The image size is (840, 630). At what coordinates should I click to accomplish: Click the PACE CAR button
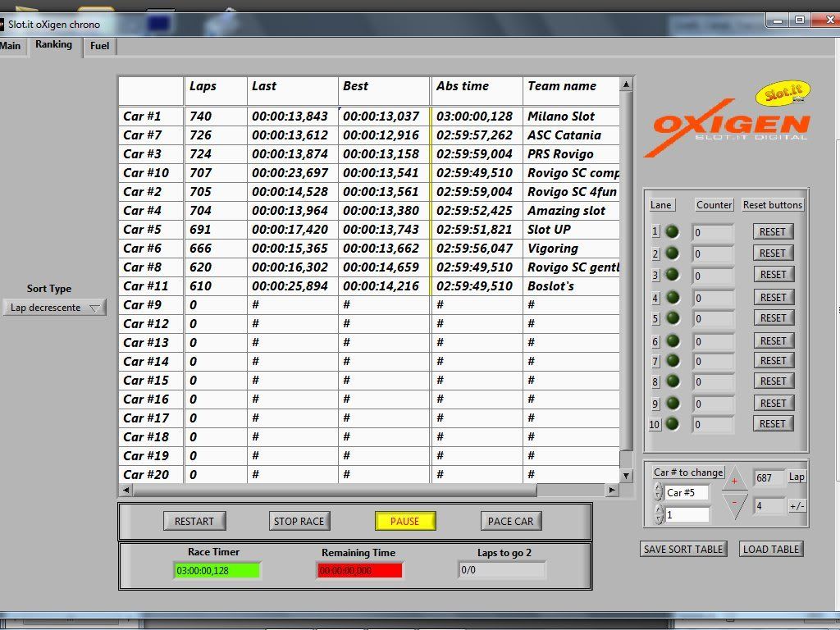pos(510,521)
